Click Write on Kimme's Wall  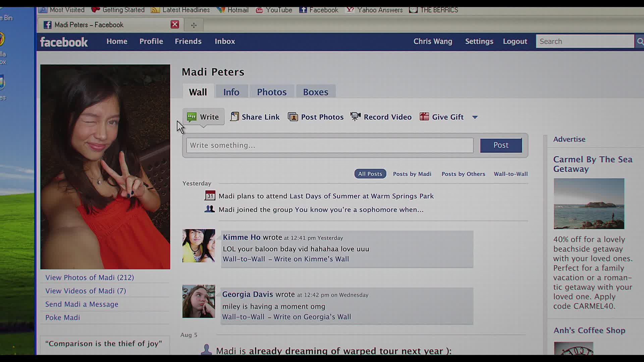(311, 259)
